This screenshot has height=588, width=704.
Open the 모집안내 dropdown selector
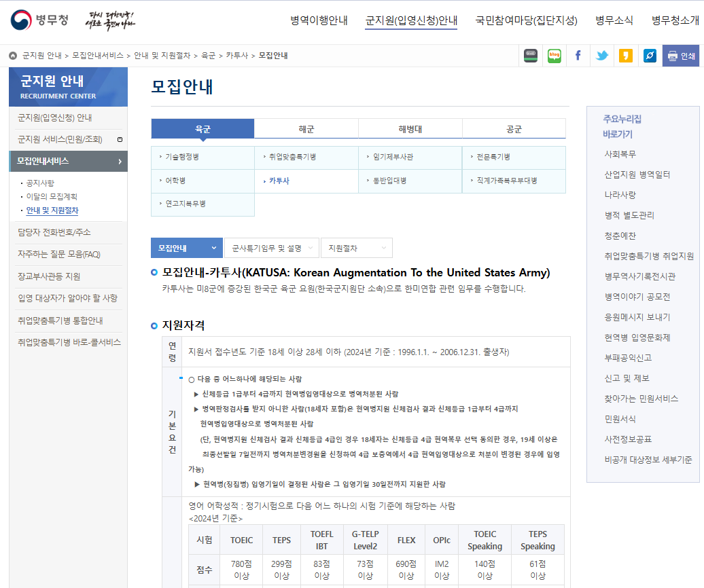pos(186,249)
